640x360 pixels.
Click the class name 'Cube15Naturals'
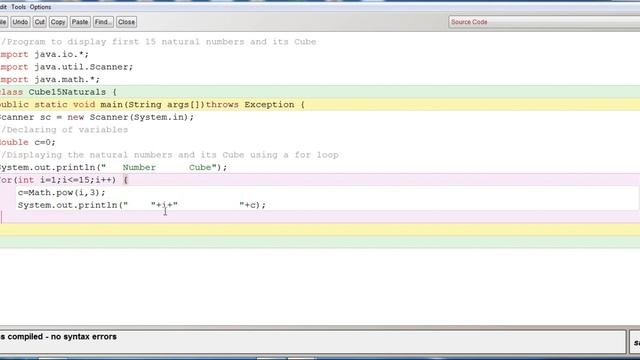[x=67, y=92]
